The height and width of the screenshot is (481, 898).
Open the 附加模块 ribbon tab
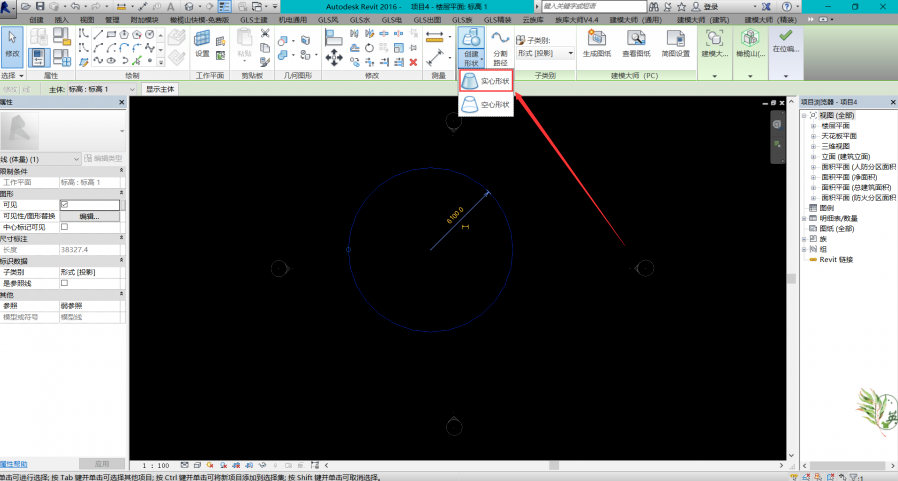tap(144, 19)
